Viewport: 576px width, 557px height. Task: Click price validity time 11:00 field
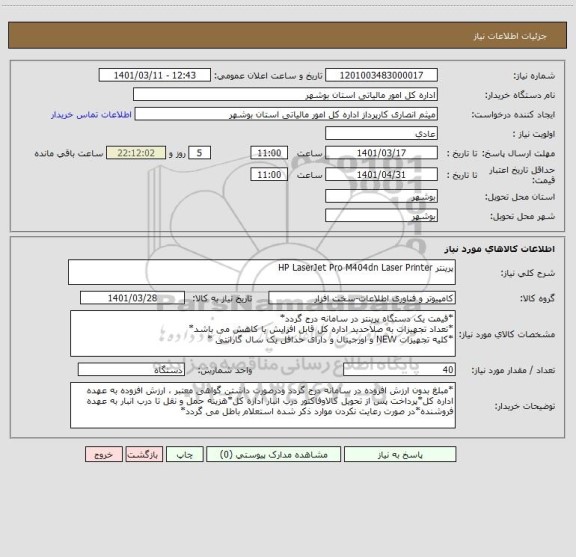click(269, 175)
